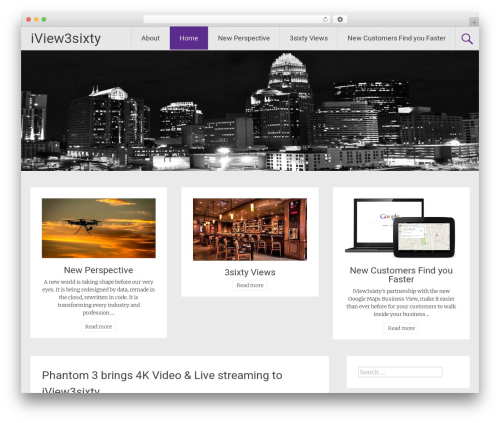Image resolution: width=500 pixels, height=423 pixels.
Task: Click Read more under 3sixty Views
Action: tap(250, 285)
